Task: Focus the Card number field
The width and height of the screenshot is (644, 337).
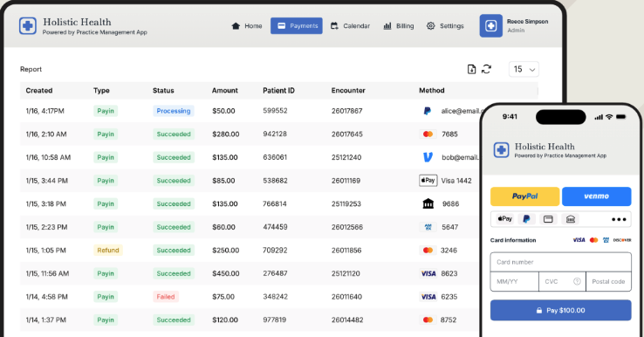Action: (560, 262)
